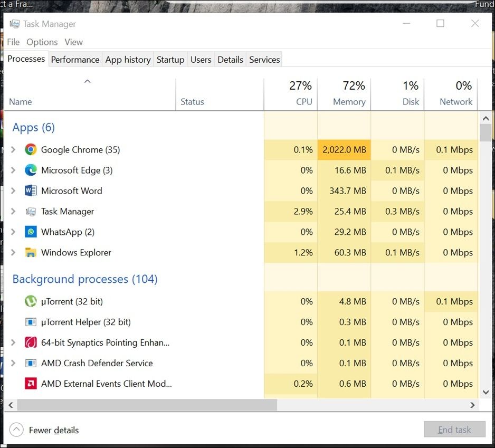Viewport: 495px width, 448px height.
Task: Click the horizontal scrollbar thumb
Action: point(147,405)
